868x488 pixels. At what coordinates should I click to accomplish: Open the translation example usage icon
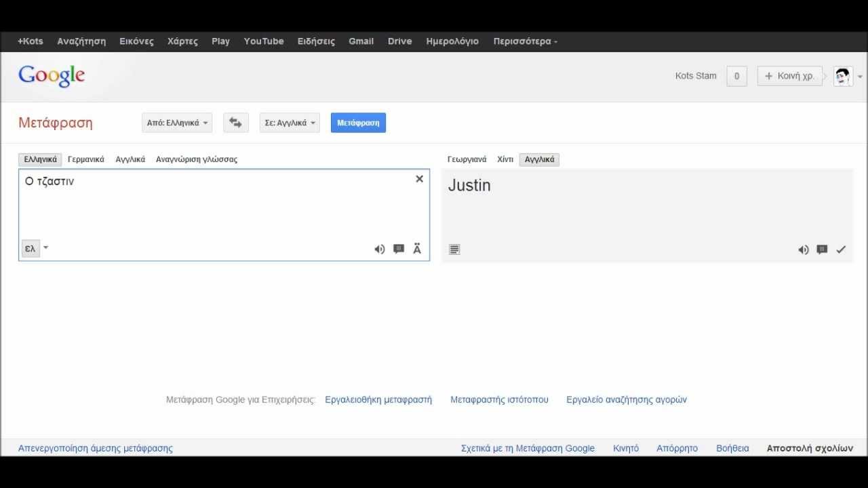tap(822, 249)
